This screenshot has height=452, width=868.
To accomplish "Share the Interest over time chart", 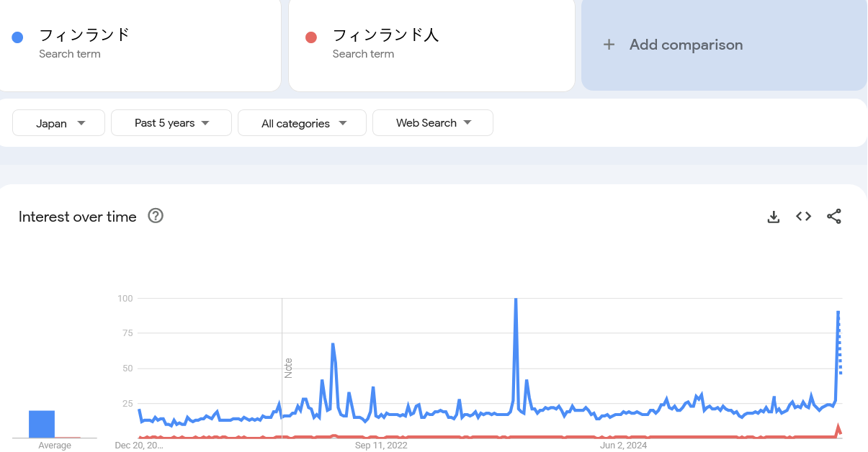I will (833, 216).
